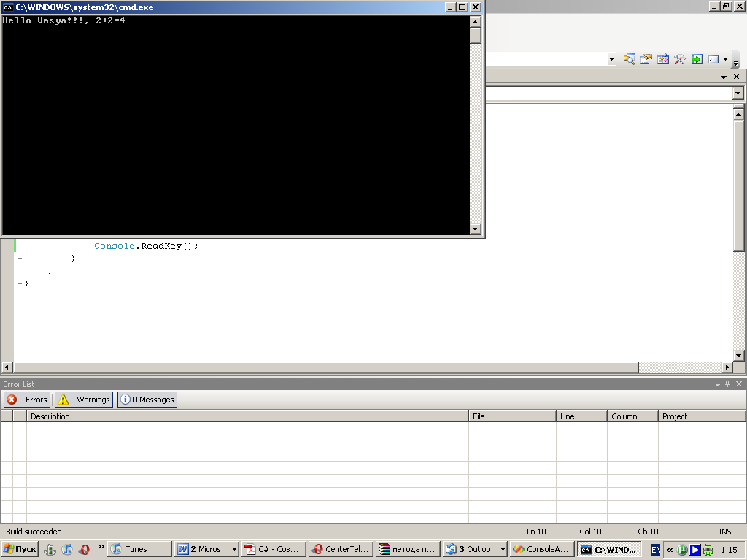This screenshot has width=747, height=560.
Task: Click code editor scroll up arrow
Action: pos(738,114)
